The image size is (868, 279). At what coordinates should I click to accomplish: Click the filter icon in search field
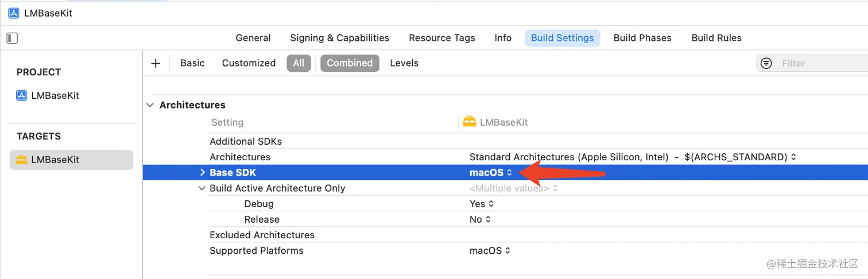pyautogui.click(x=766, y=63)
